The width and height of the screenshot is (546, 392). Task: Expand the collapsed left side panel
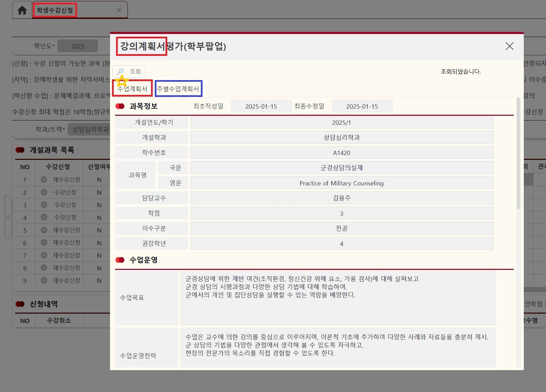pos(8,217)
